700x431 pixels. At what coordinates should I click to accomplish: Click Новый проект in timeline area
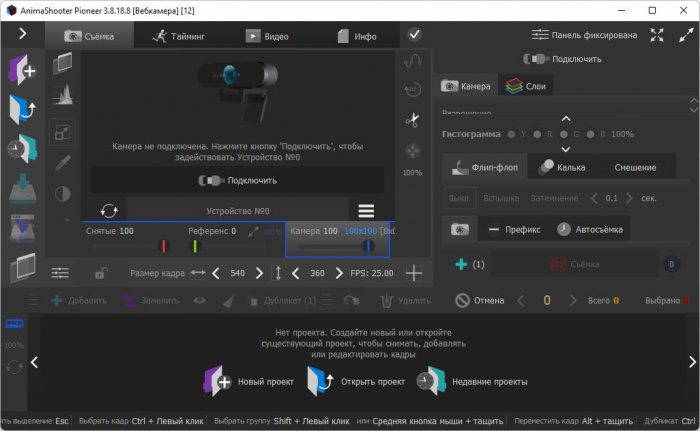[249, 381]
